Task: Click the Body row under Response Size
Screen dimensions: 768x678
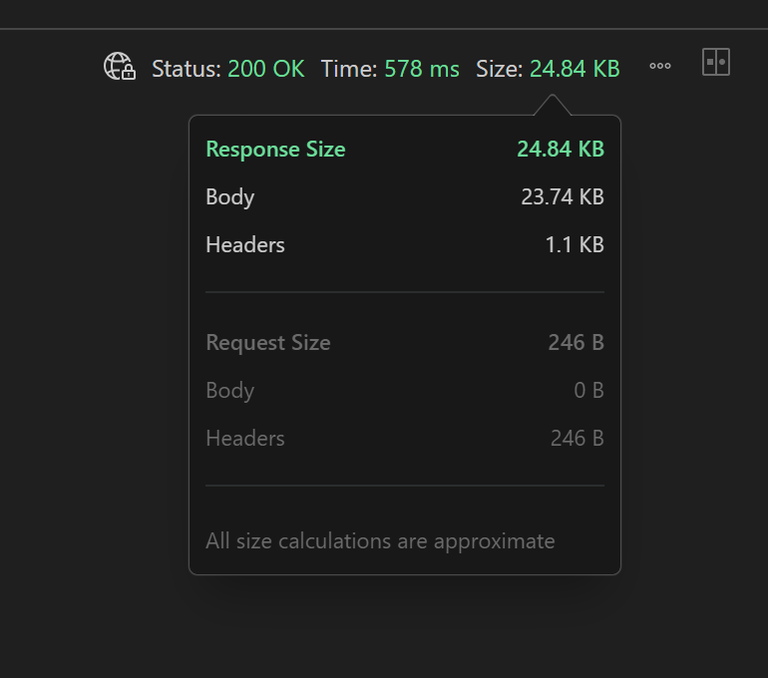Action: 230,197
